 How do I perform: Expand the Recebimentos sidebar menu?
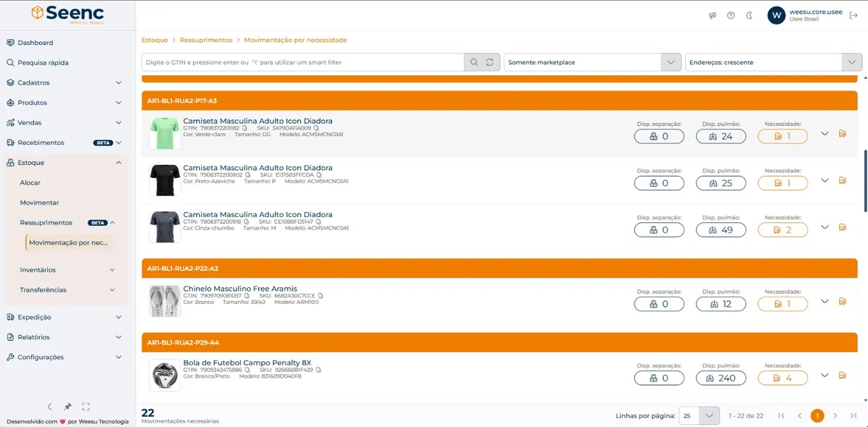[64, 143]
